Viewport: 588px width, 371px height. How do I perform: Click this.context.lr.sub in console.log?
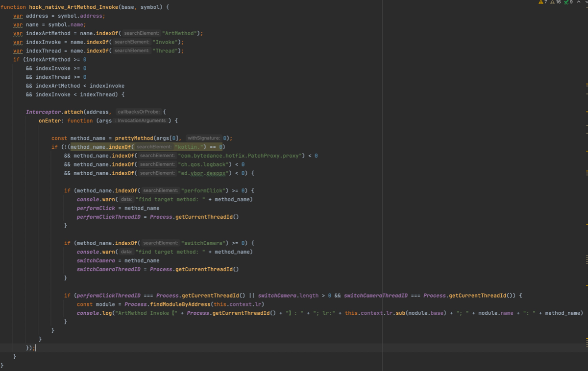[375, 313]
